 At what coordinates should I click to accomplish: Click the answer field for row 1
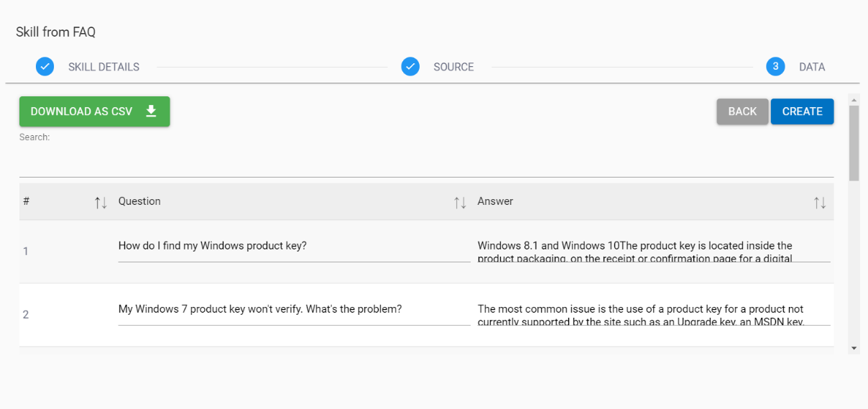click(653, 251)
